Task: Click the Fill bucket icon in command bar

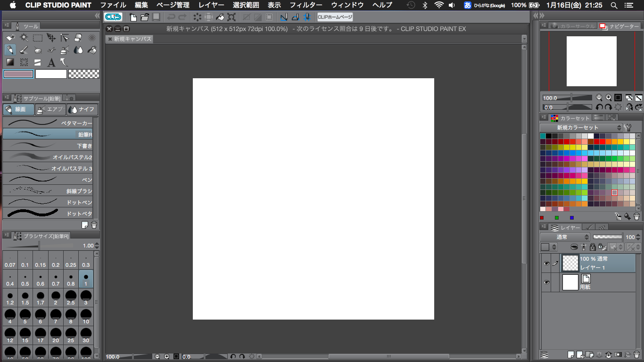Action: (x=220, y=17)
